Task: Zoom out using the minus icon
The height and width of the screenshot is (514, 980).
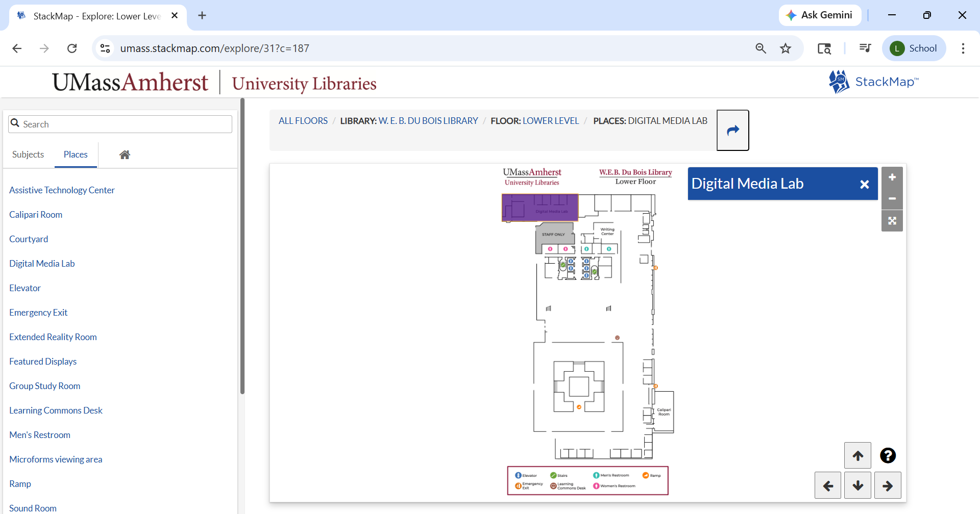Action: click(x=892, y=199)
